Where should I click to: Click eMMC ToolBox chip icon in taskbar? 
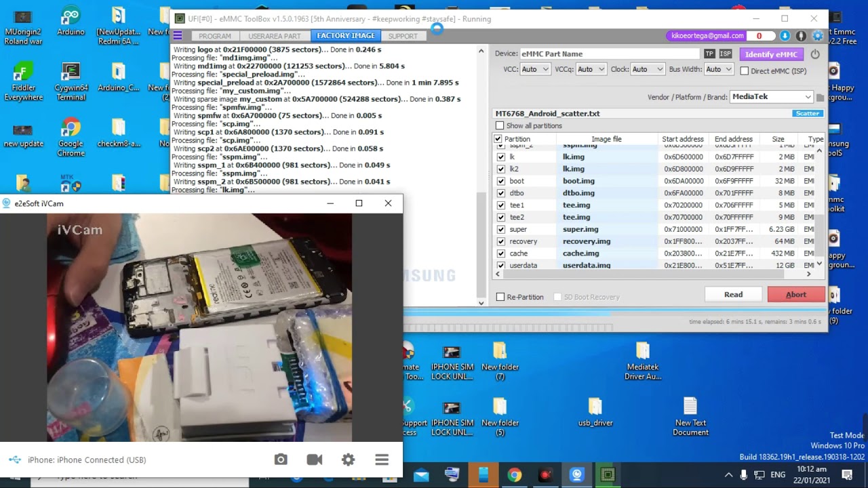pyautogui.click(x=608, y=475)
